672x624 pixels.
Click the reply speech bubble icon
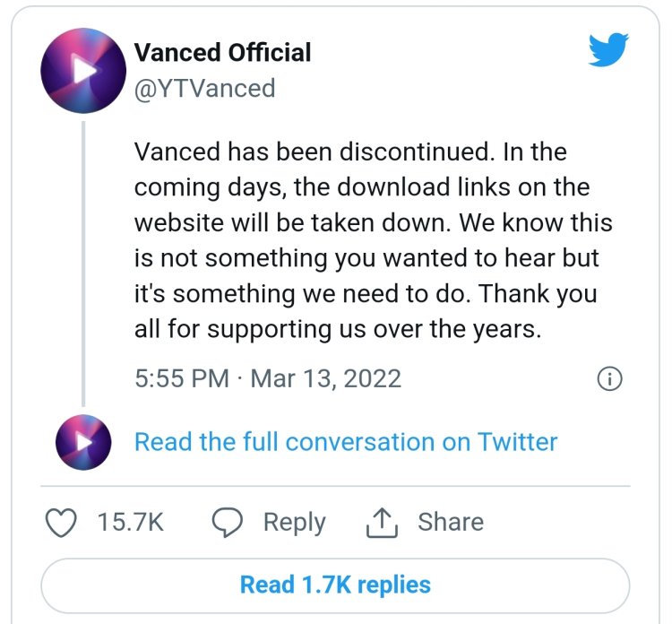(228, 523)
